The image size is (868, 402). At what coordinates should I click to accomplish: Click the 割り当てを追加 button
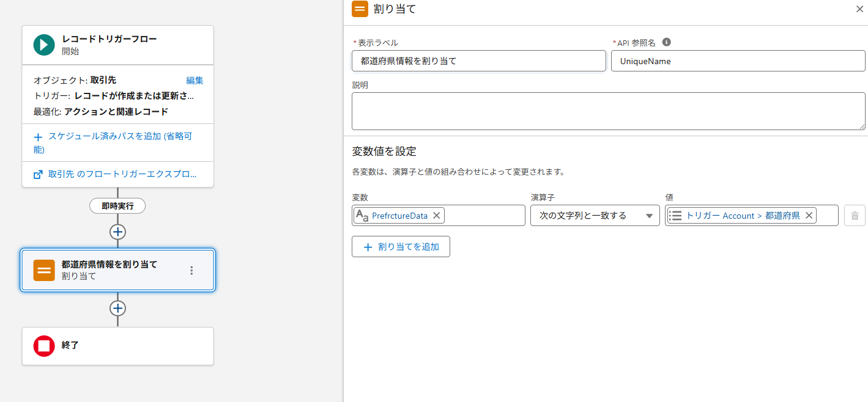pos(401,247)
